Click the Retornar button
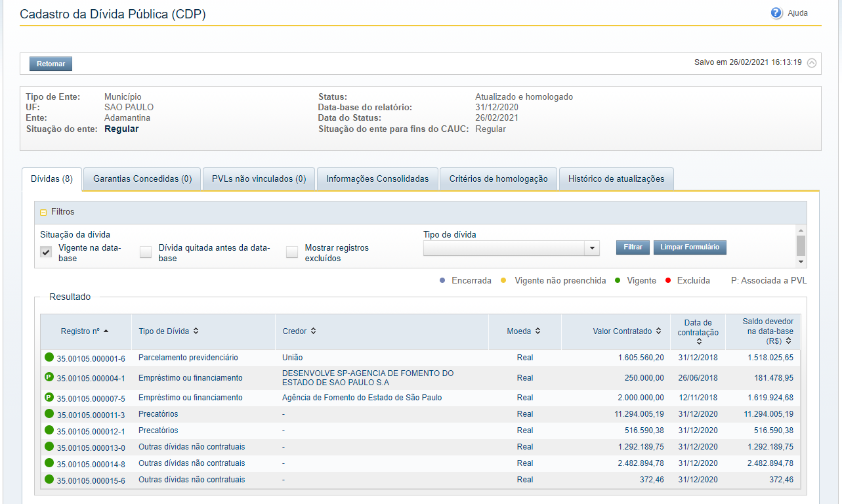The width and height of the screenshot is (842, 504). 51,64
